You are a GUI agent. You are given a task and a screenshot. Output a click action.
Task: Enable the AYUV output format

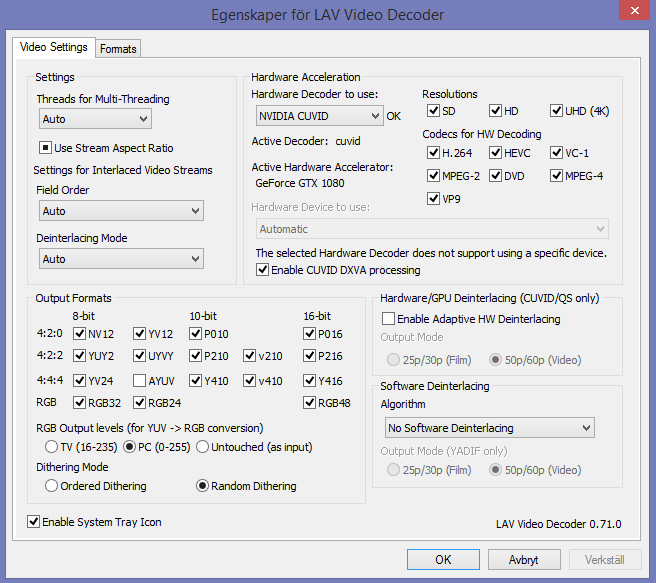pyautogui.click(x=139, y=381)
